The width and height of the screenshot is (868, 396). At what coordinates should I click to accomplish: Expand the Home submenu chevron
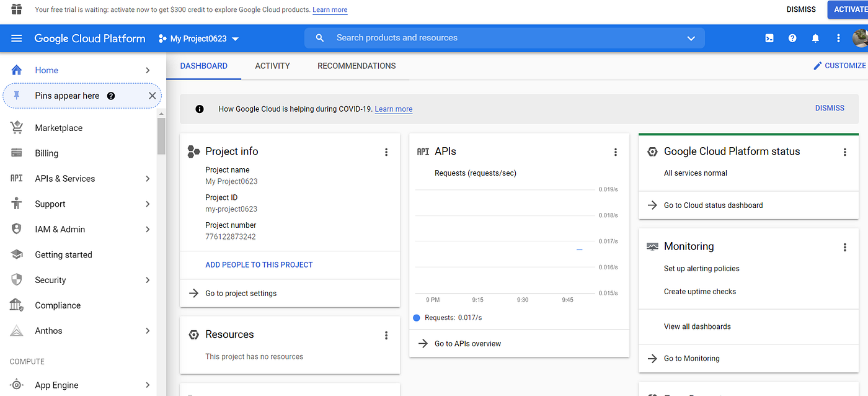click(x=148, y=70)
